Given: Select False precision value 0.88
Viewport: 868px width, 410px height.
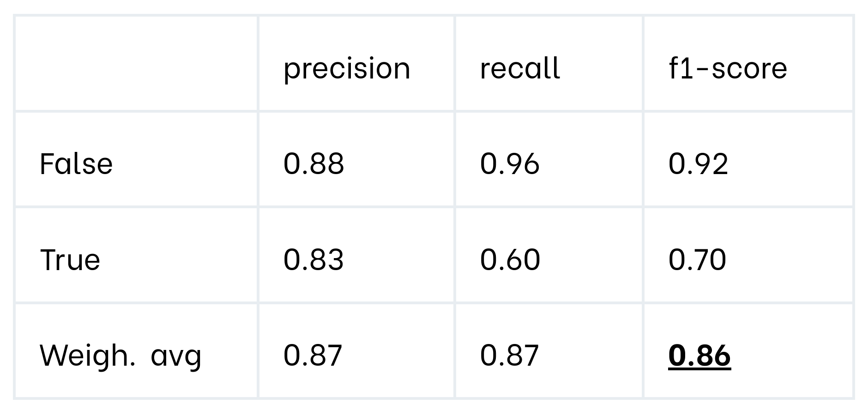Looking at the screenshot, I should 313,164.
